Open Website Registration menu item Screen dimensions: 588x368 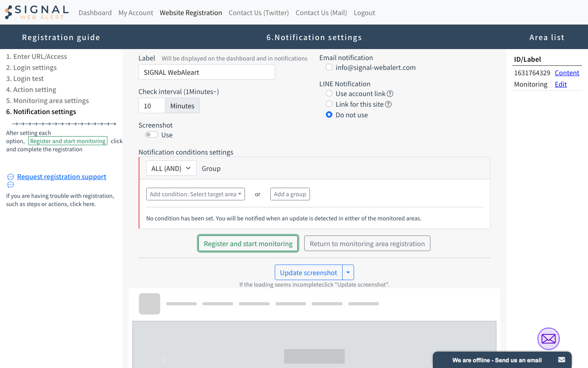click(191, 13)
